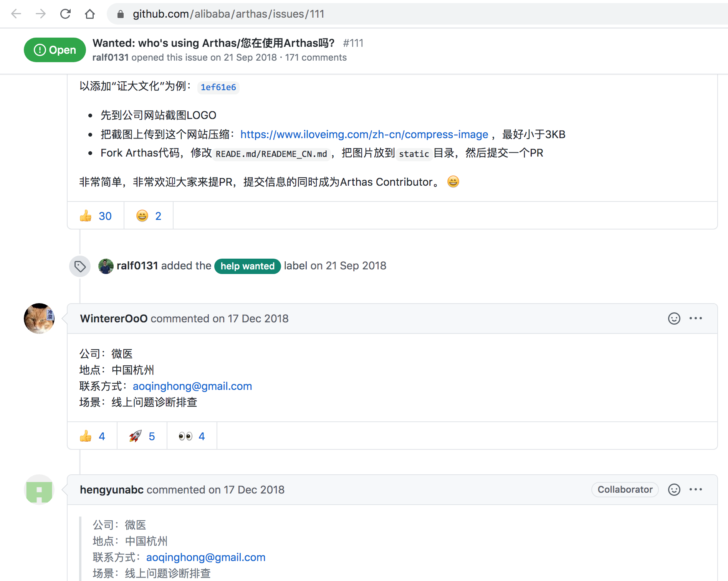This screenshot has height=581, width=728.
Task: Click the label tag timeline icon
Action: (80, 266)
